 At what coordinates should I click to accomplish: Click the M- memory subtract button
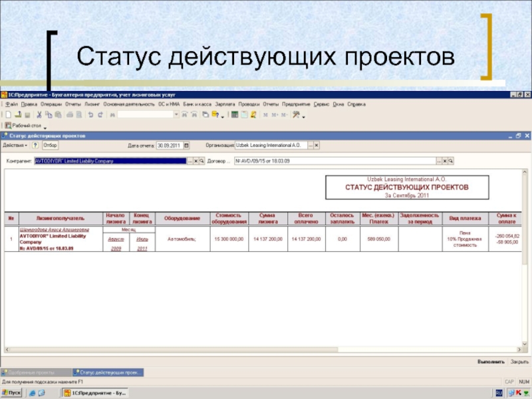[285, 115]
